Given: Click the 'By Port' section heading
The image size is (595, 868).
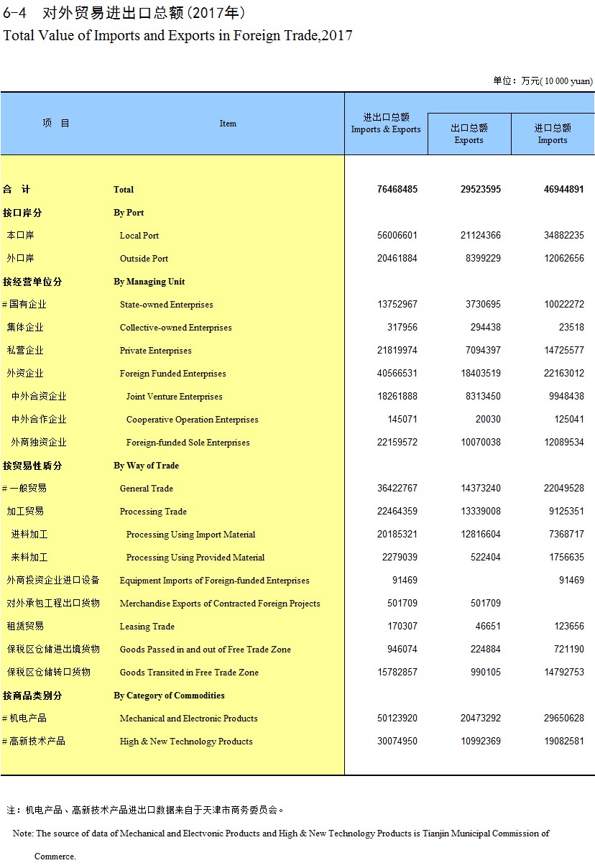Looking at the screenshot, I should pyautogui.click(x=129, y=213).
